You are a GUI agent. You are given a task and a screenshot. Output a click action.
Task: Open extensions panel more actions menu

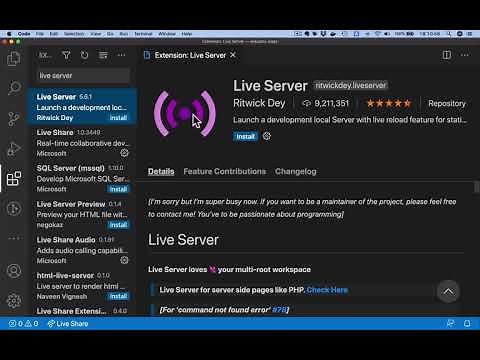(x=121, y=55)
